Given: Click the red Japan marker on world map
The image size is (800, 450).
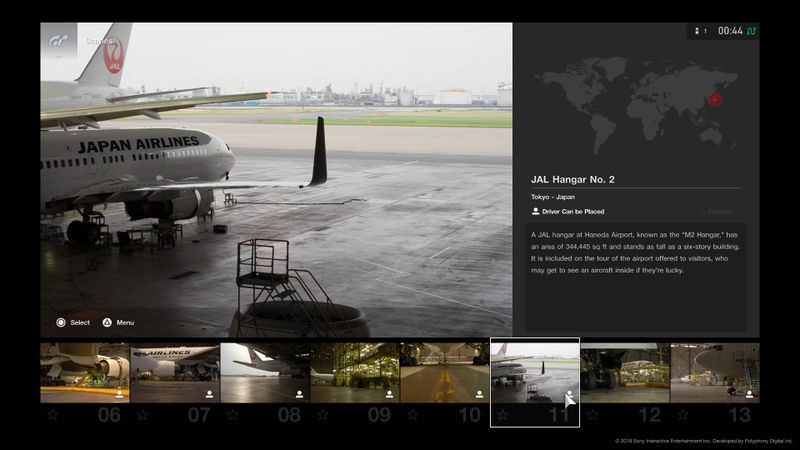Looking at the screenshot, I should 714,99.
